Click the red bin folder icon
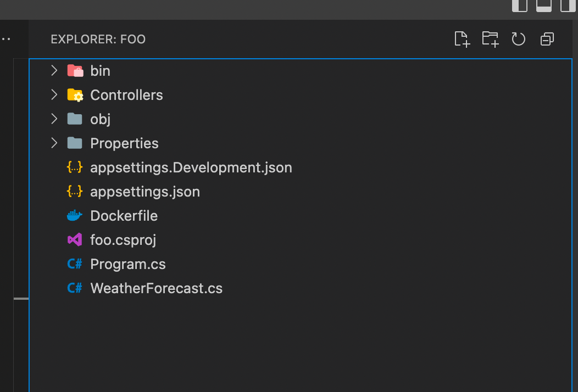578x392 pixels. click(75, 71)
